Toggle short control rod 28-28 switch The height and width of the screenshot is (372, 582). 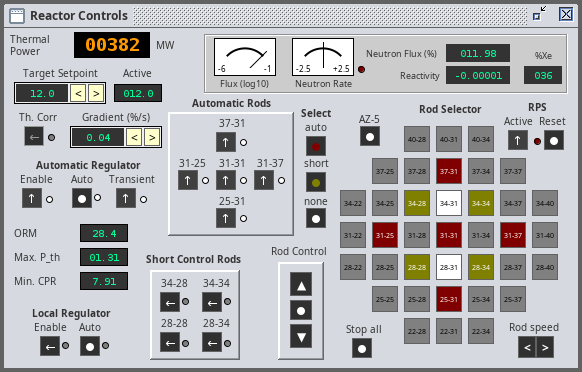tap(170, 342)
